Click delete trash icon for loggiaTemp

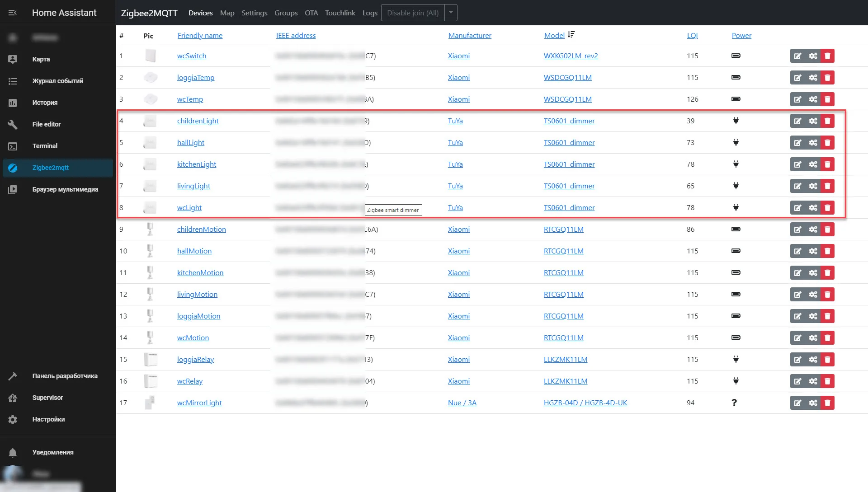(827, 78)
